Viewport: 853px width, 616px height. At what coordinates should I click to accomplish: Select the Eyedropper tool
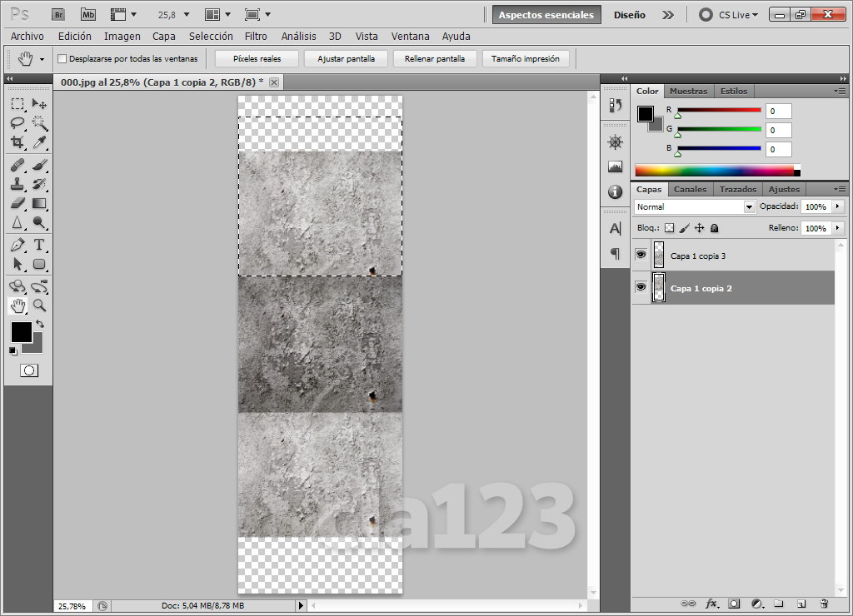(39, 142)
